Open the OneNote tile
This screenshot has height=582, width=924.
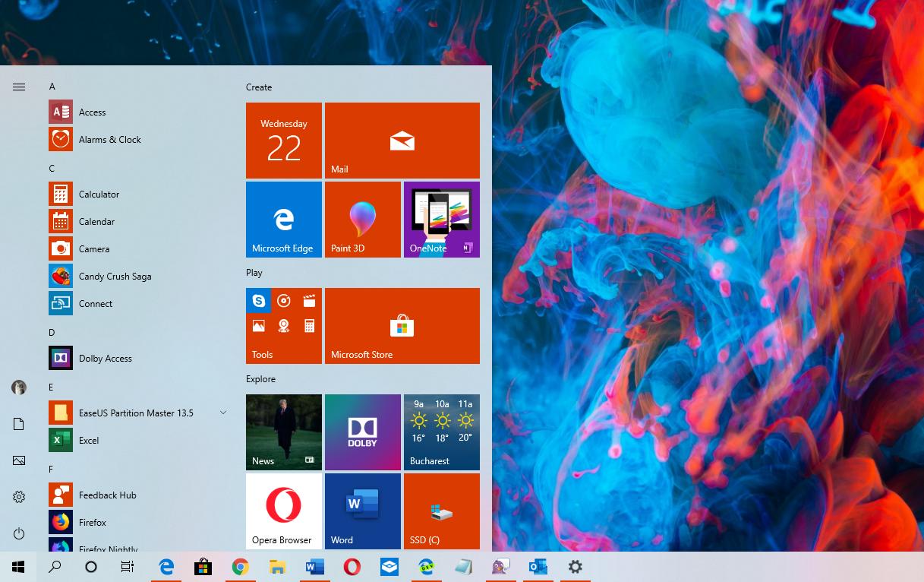(x=442, y=220)
